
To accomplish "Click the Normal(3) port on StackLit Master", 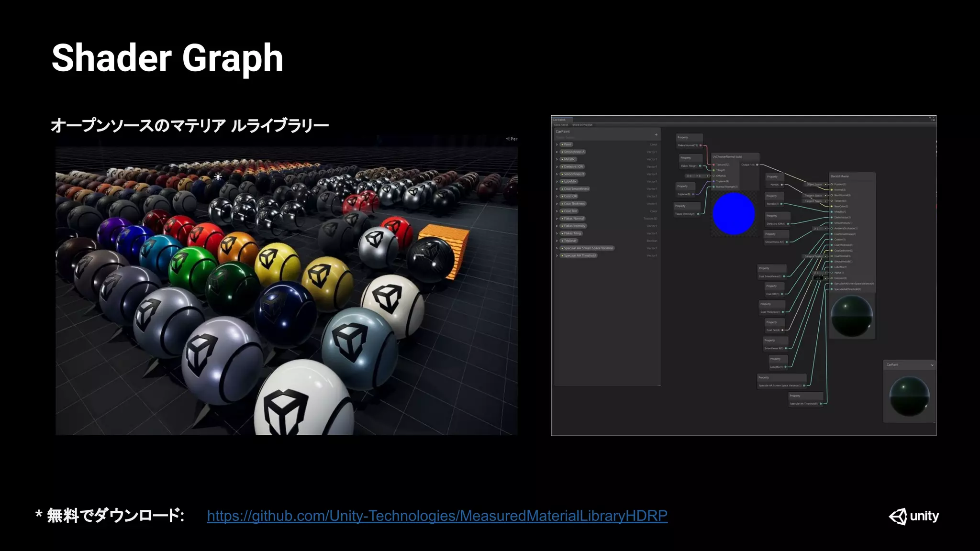I will (x=832, y=190).
